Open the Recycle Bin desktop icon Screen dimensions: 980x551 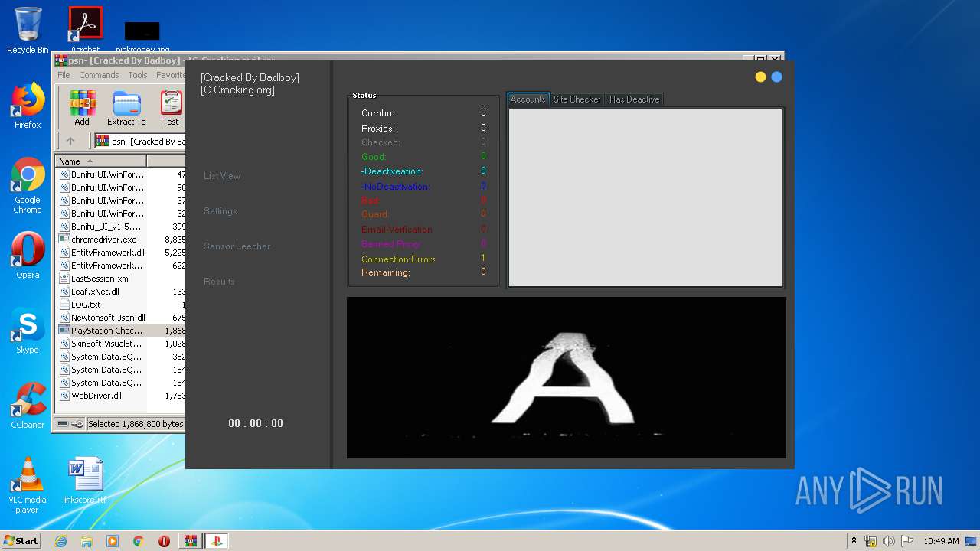(x=28, y=31)
